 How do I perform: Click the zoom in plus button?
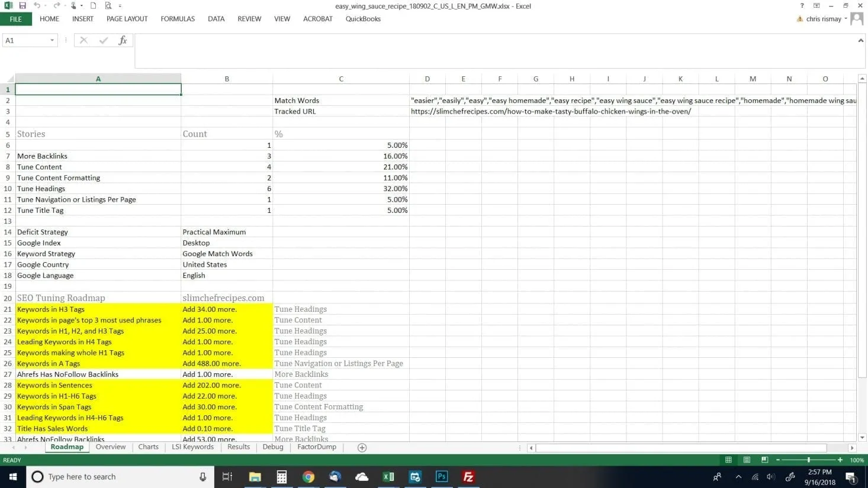coord(840,460)
